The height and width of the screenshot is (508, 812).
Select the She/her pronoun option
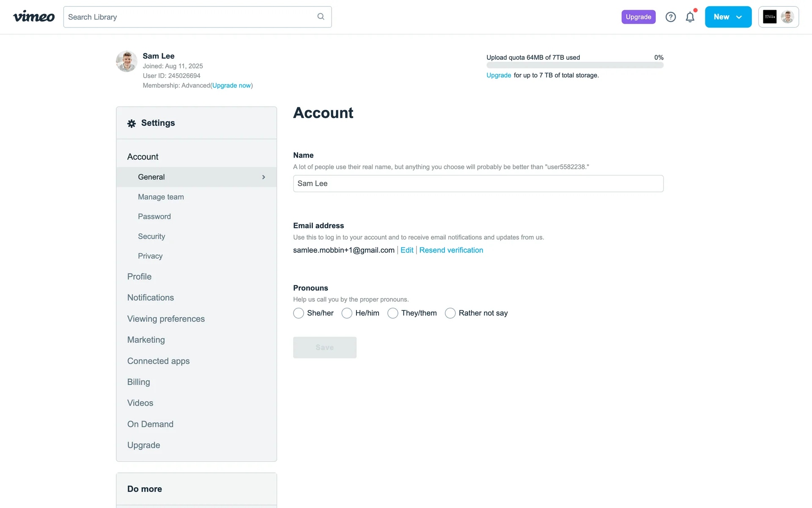pyautogui.click(x=299, y=313)
